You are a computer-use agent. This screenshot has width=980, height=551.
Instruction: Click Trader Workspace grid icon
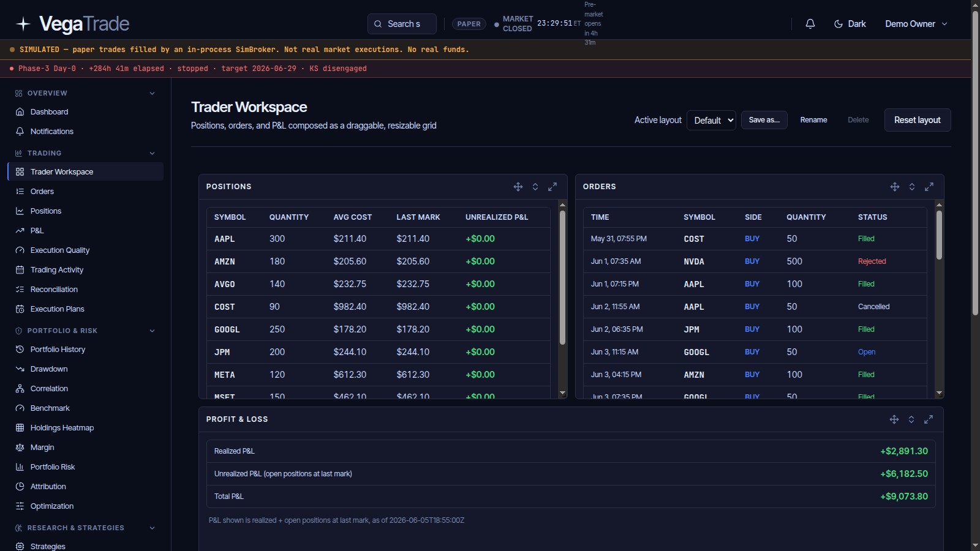(20, 172)
